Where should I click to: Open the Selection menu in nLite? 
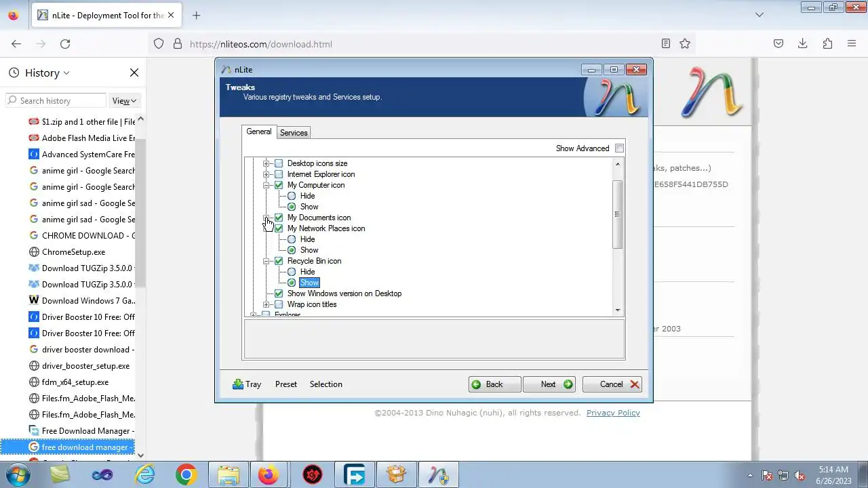pos(326,384)
